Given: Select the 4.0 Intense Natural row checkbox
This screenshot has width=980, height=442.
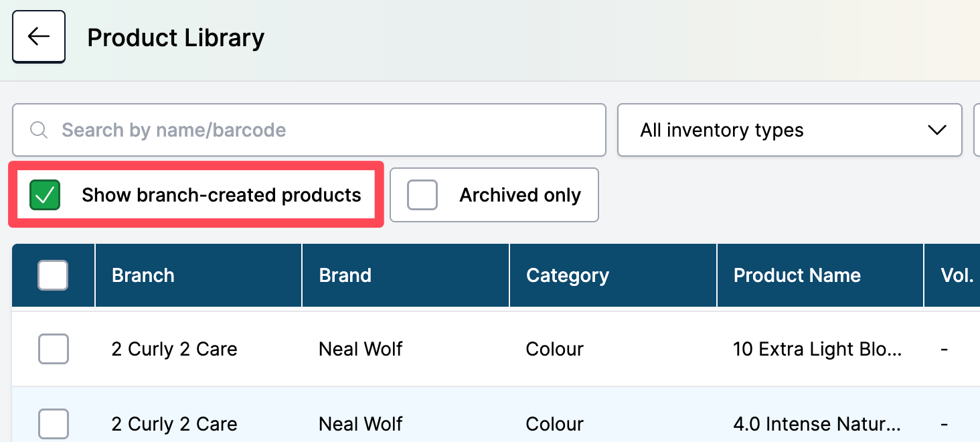Looking at the screenshot, I should (53, 424).
